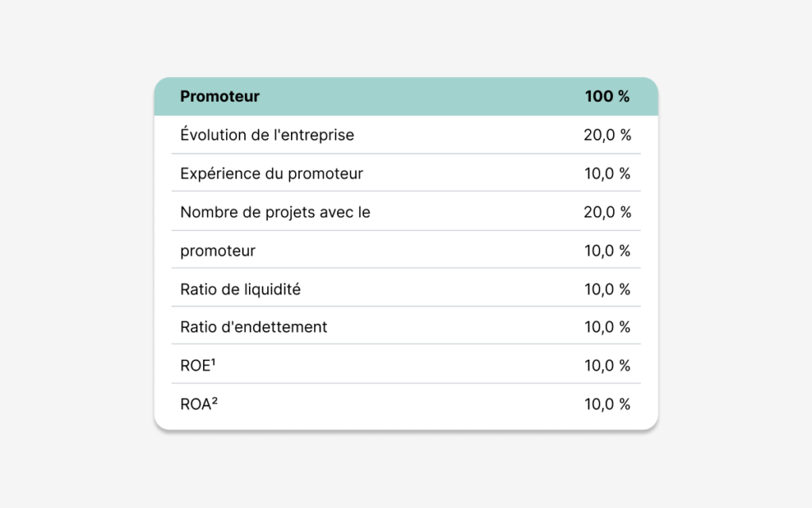
Task: Click the teal Promoteur header bar
Action: tap(406, 96)
